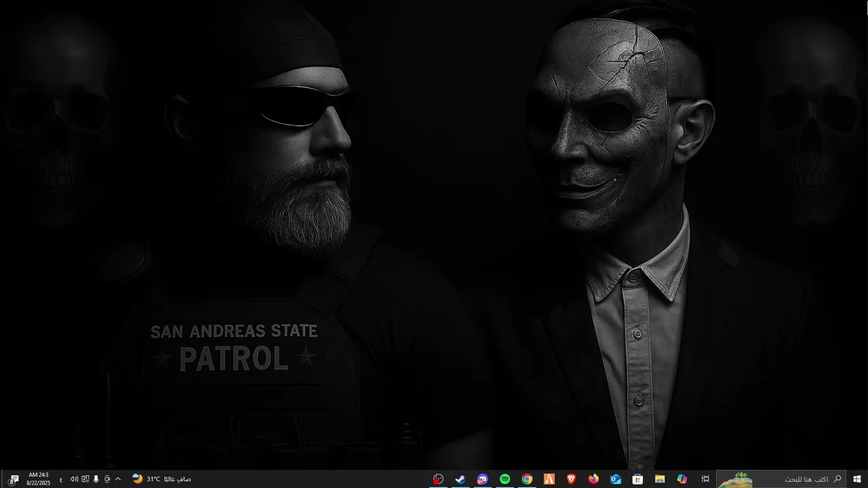Open the orange slash-logo app on taskbar
The height and width of the screenshot is (488, 868).
[x=549, y=479]
